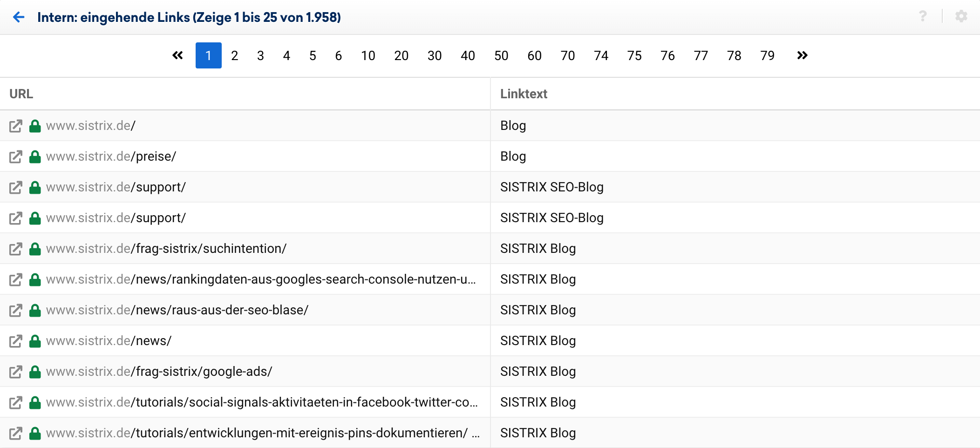Screen dimensions: 980x448
Task: Open the social-signals tutorials URL link
Action: pyautogui.click(x=262, y=402)
